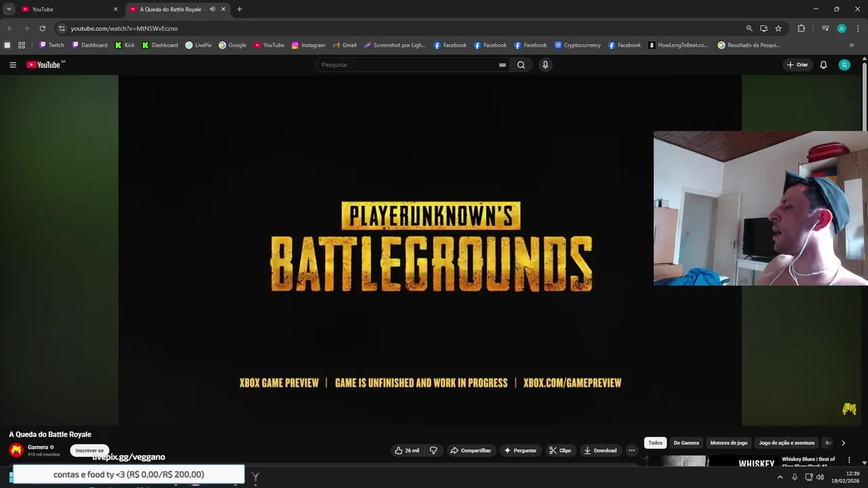Open the options menu for Whiskey Blues video
The image size is (868, 488).
coord(849,460)
